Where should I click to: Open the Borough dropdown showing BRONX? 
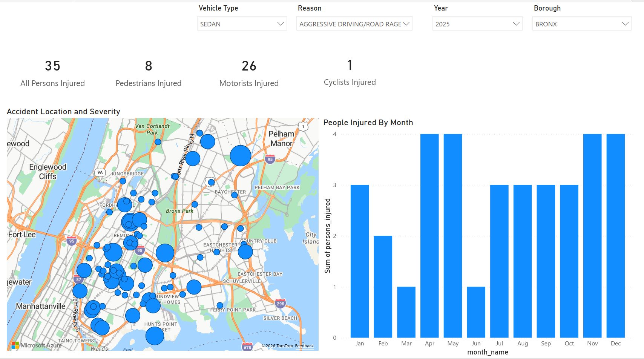coord(581,24)
